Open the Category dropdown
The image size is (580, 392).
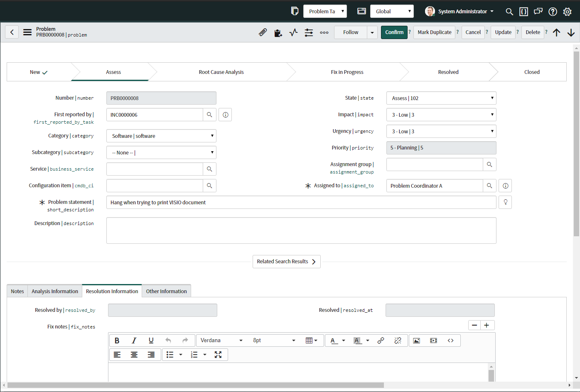tap(161, 136)
